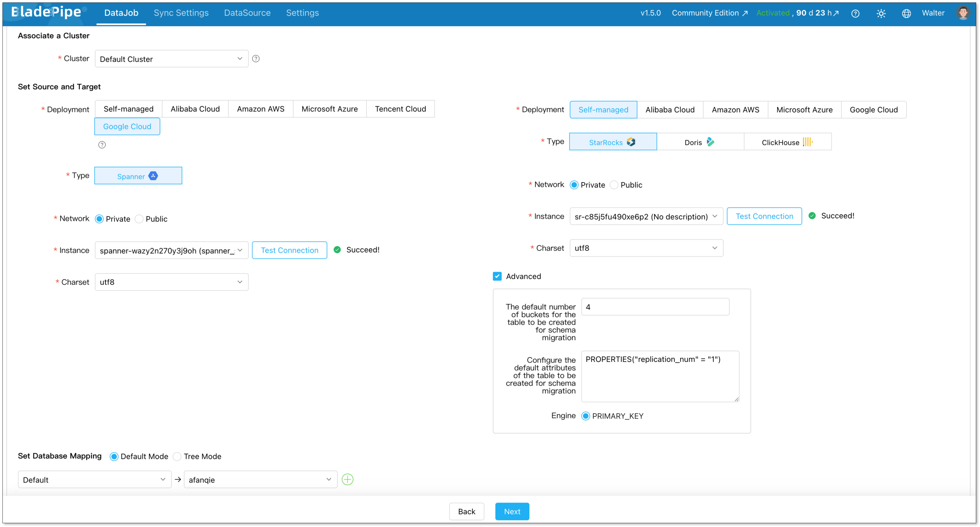The width and height of the screenshot is (980, 527).
Task: Focus PROPERTIES replication_num text area
Action: tap(660, 376)
